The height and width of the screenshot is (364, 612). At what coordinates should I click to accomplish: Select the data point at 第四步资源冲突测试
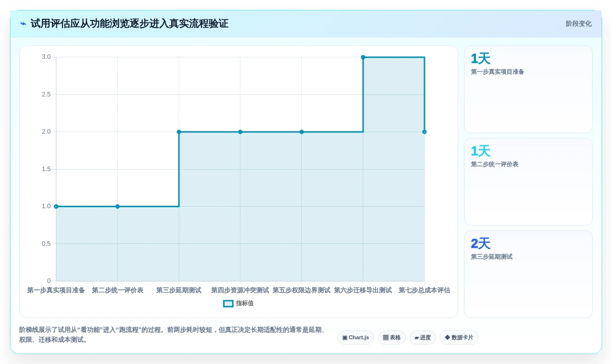[x=240, y=132]
